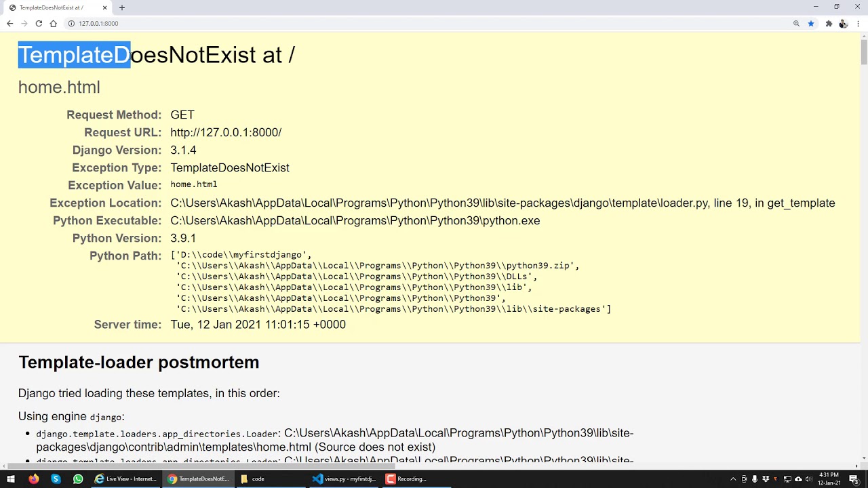Open the Windows Start button
The image size is (868, 488).
click(11, 479)
